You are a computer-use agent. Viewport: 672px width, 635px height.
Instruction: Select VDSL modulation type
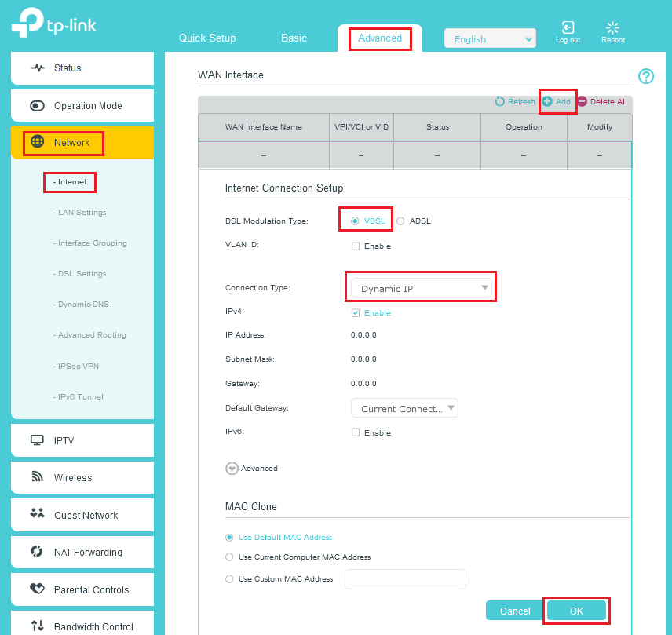355,221
